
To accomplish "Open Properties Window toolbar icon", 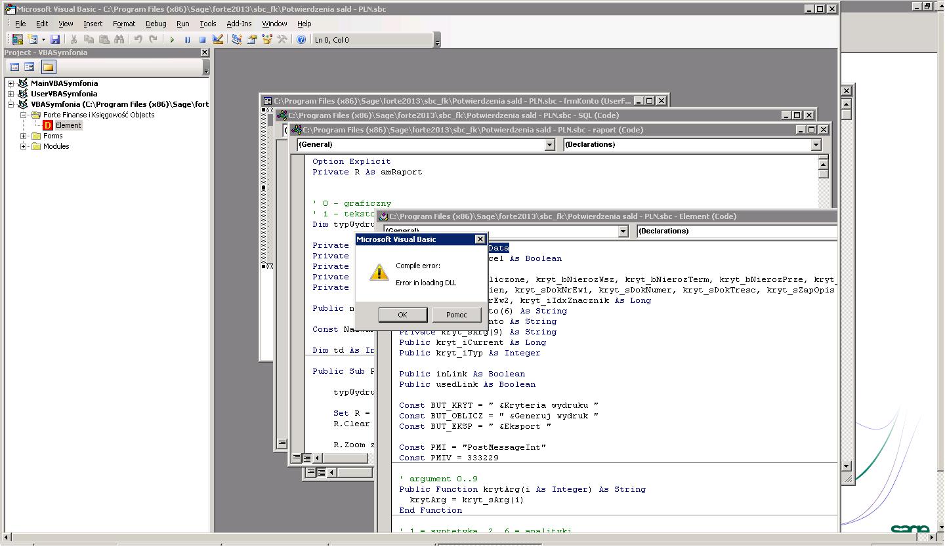I will click(251, 39).
